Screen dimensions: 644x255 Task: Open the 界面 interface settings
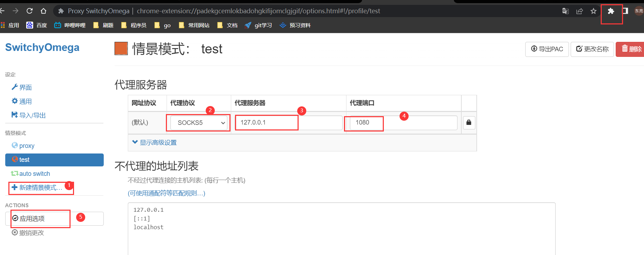22,87
